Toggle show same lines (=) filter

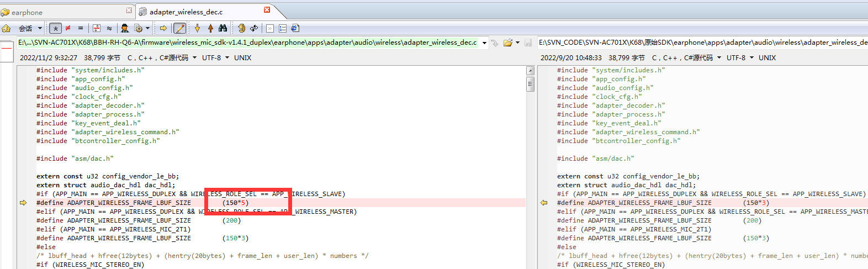click(x=81, y=28)
